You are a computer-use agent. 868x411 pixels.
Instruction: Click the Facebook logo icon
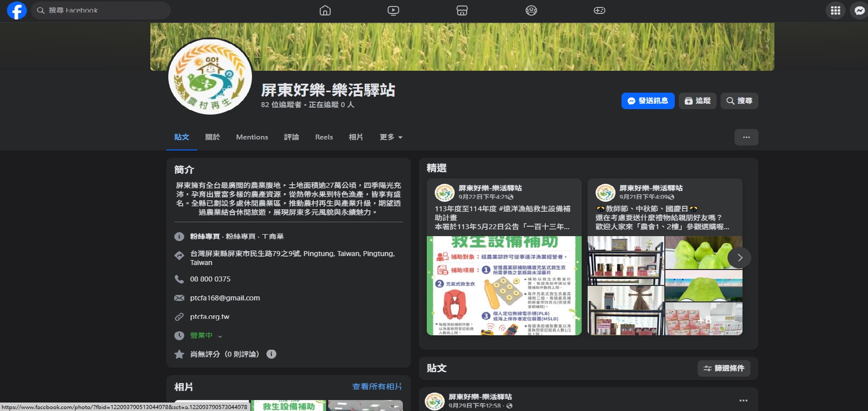(16, 10)
